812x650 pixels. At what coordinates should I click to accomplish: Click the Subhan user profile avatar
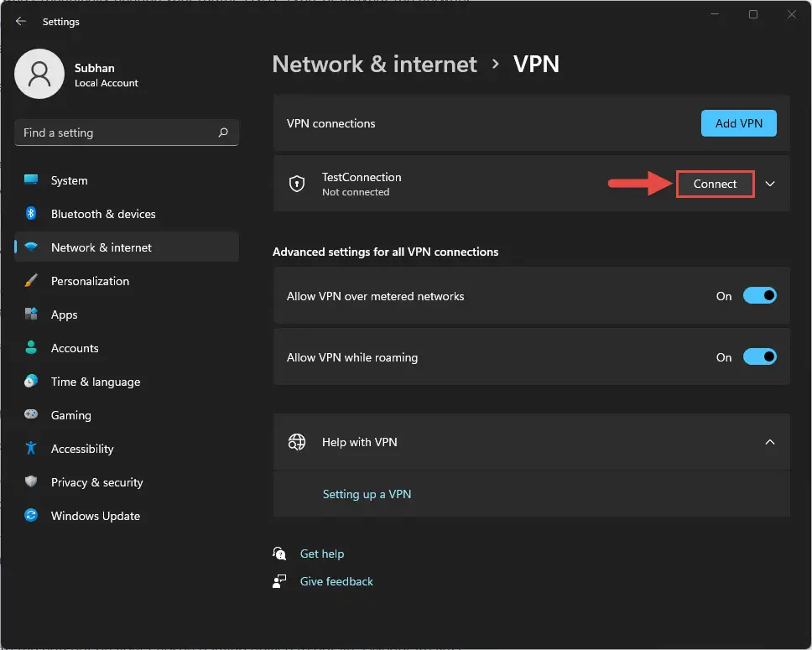pos(39,74)
